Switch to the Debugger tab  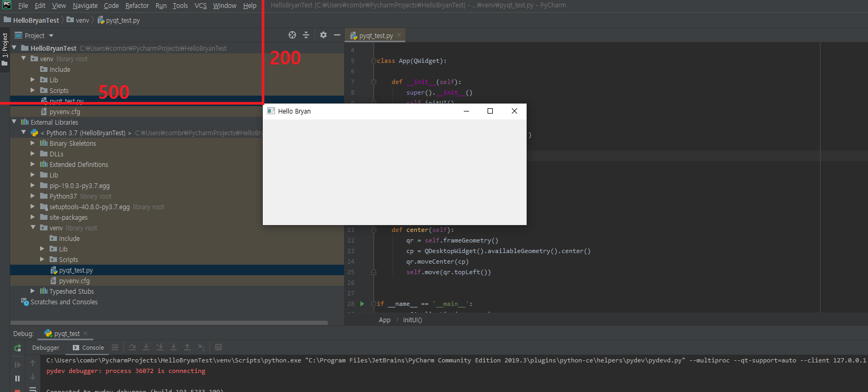tap(45, 348)
